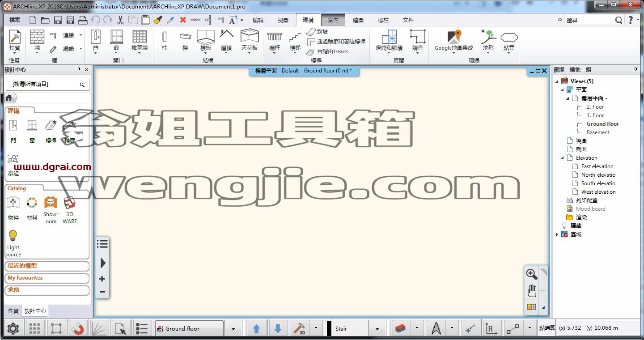
Task: Click the Print icon in the quick toolbar
Action: pos(83,20)
